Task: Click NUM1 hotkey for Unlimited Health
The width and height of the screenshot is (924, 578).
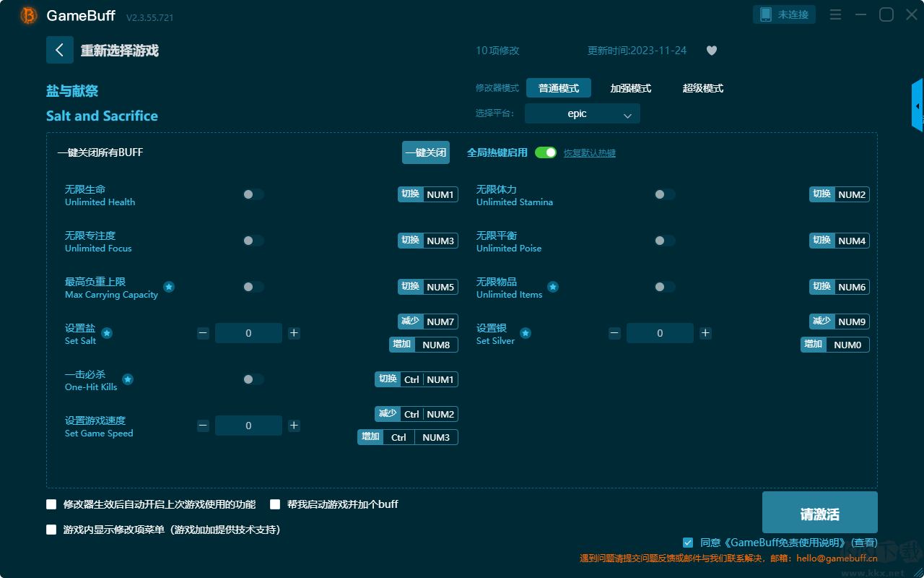Action: (428, 194)
